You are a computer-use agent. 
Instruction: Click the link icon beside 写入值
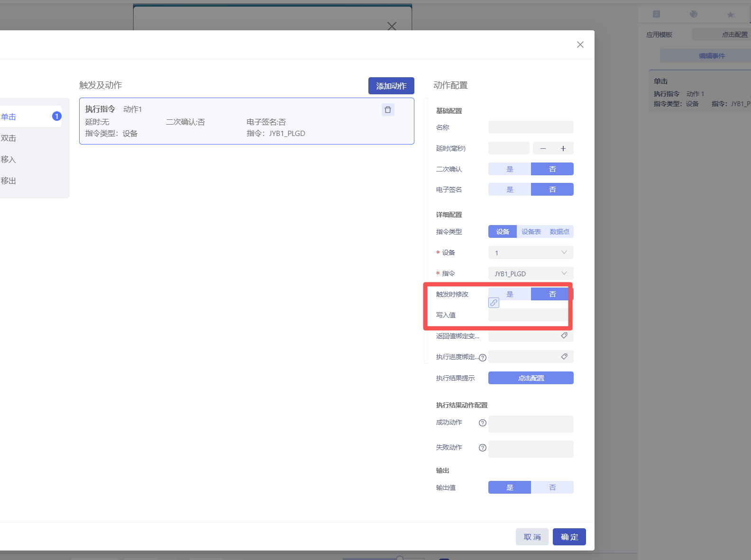494,303
